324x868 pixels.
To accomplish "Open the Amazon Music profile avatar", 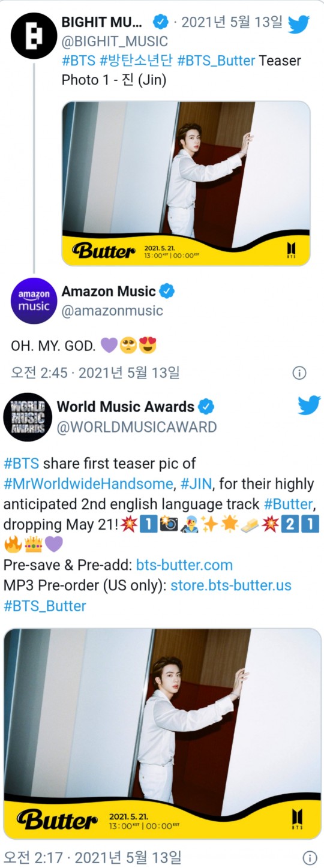I will click(34, 301).
